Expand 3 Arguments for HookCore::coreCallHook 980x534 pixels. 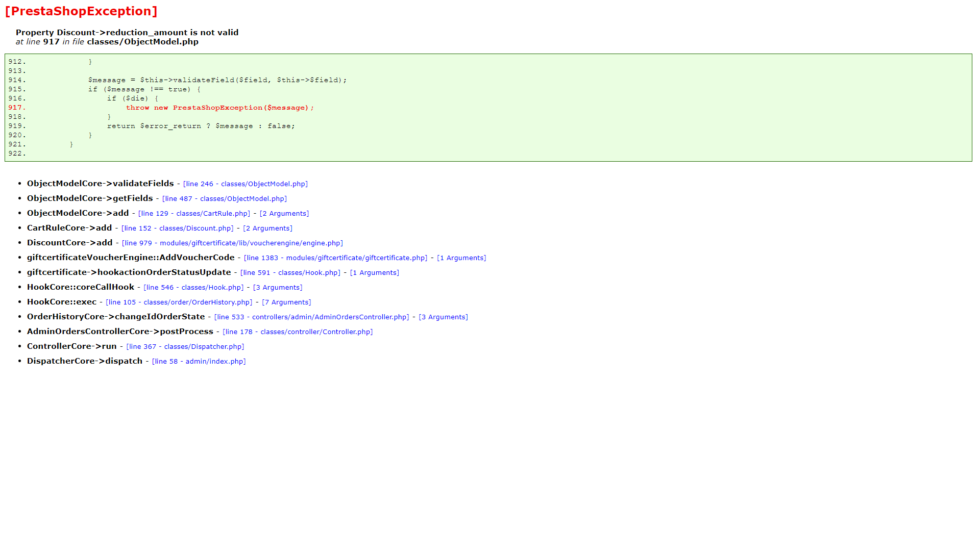point(278,288)
